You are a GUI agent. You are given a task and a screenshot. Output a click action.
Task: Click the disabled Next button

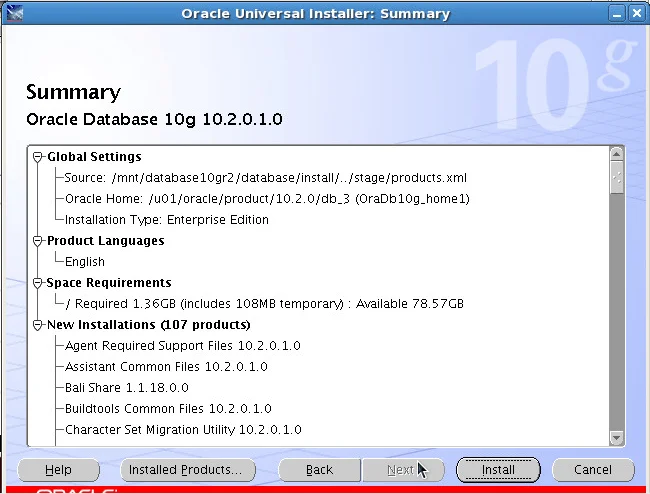pos(403,470)
